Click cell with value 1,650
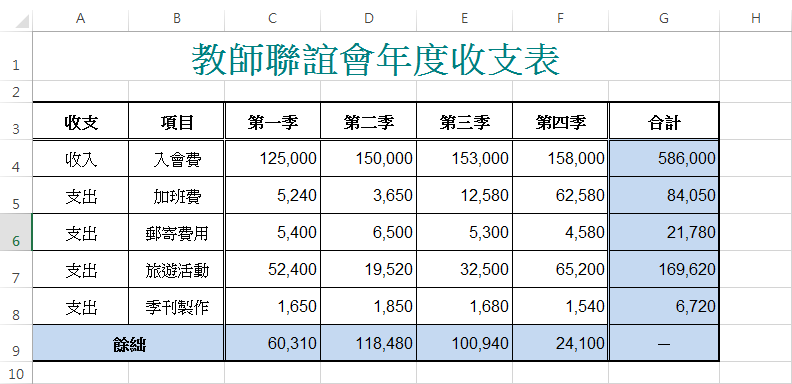This screenshot has height=384, width=792. click(273, 306)
